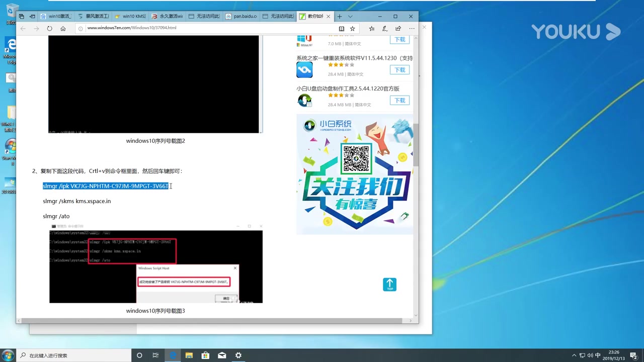Open File Explorer from the taskbar
This screenshot has height=362, width=644.
point(189,355)
